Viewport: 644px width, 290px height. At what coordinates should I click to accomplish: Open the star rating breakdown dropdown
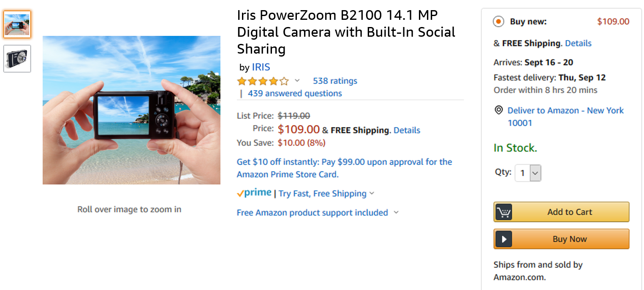pos(297,81)
